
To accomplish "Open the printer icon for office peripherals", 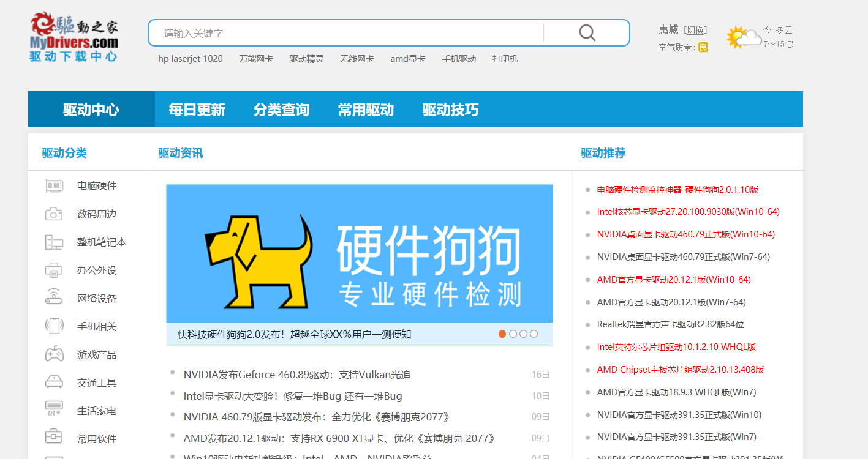I will click(x=54, y=271).
